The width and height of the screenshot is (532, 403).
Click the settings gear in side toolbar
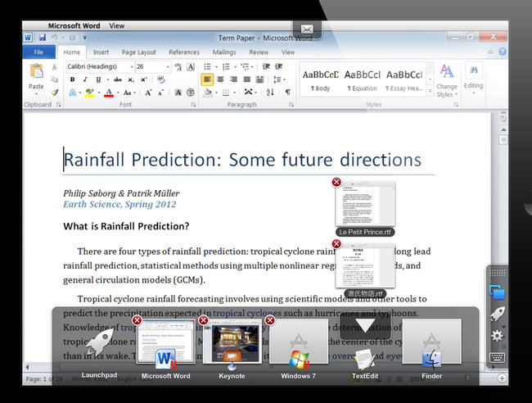[x=497, y=336]
